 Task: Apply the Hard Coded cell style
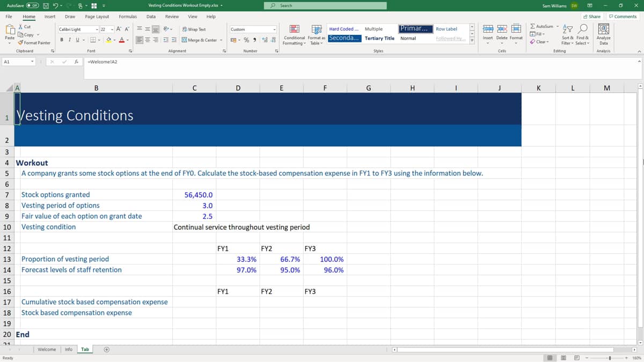[x=343, y=29]
